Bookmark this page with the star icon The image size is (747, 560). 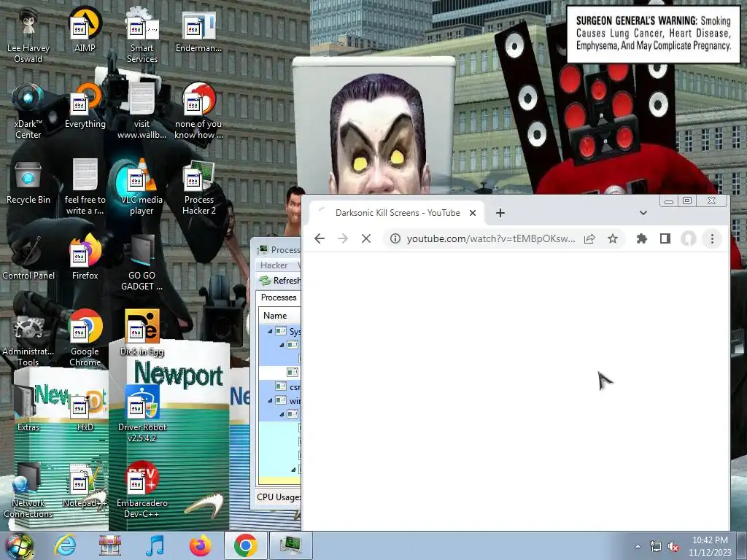click(613, 238)
